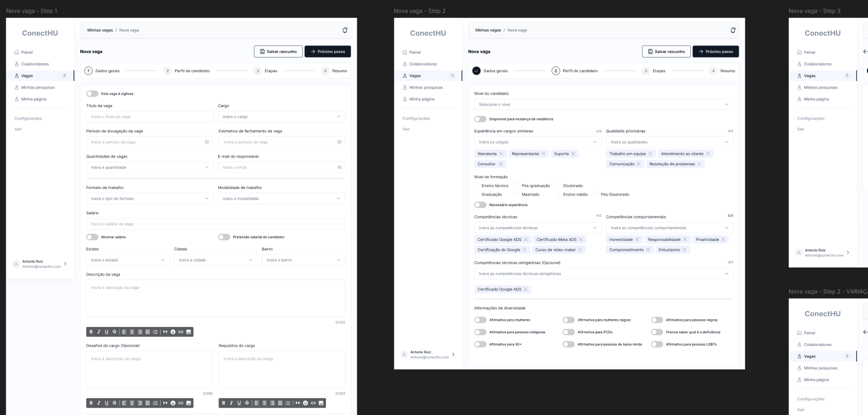Viewport: 868px width, 415px height.
Task: Check the Ensino técnico checkbox
Action: tap(477, 185)
